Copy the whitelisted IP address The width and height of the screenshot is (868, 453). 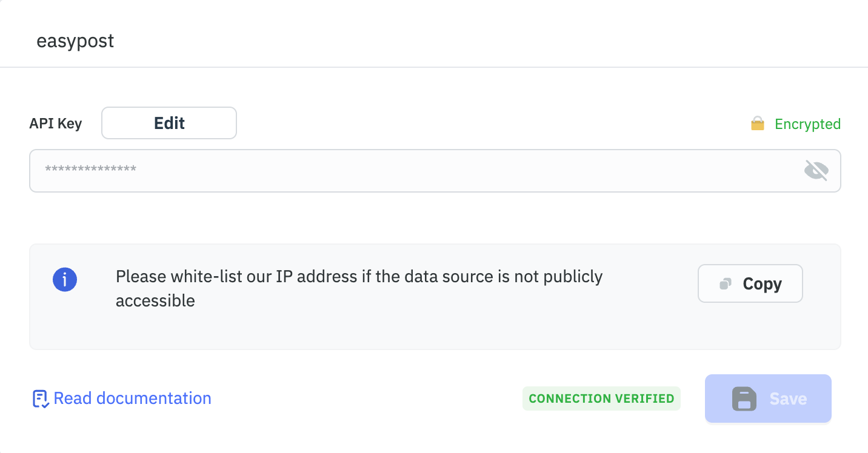click(x=750, y=283)
